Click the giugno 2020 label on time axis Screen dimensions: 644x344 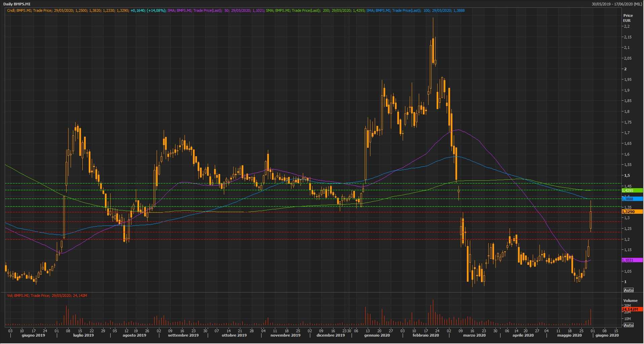coord(607,335)
